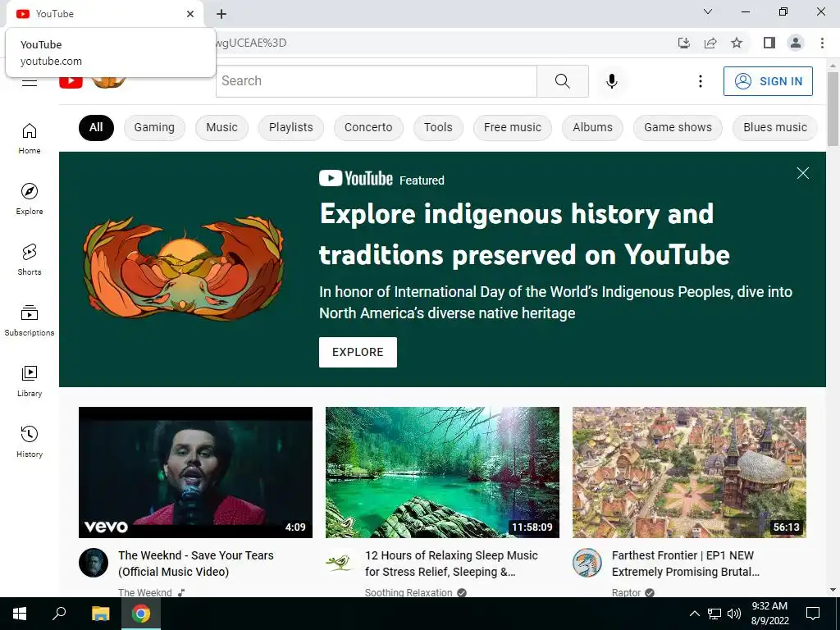Click into the YouTube Search field
This screenshot has width=840, height=630.
click(x=376, y=81)
